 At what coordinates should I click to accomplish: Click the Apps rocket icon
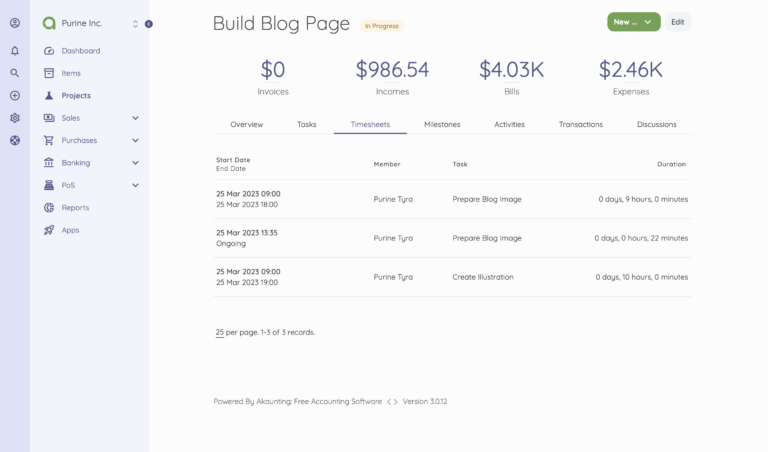[x=49, y=230]
